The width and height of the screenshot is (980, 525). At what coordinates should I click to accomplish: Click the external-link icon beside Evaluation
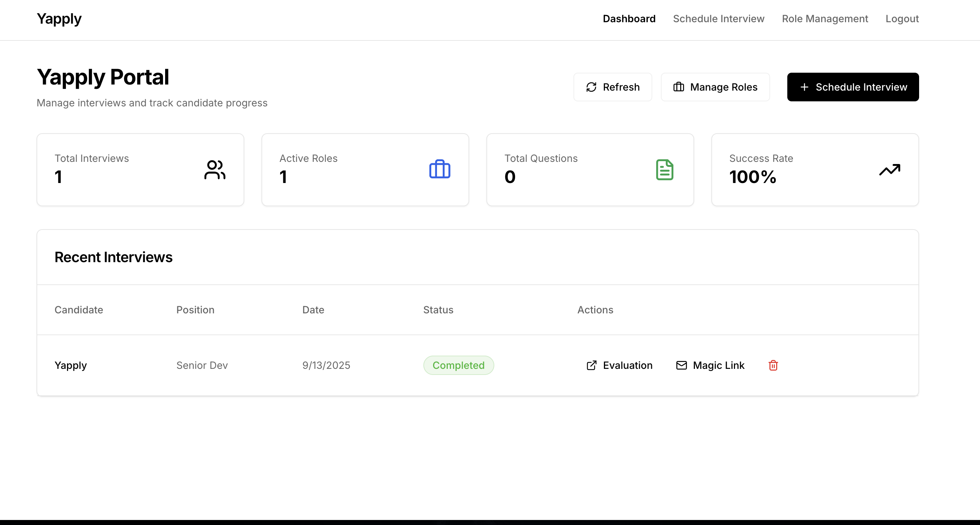[592, 365]
